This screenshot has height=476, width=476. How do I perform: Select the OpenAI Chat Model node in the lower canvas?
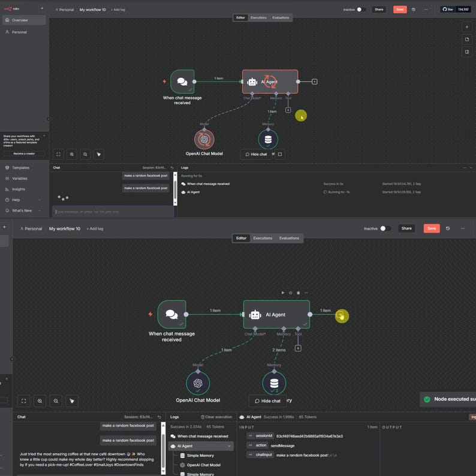tap(198, 383)
